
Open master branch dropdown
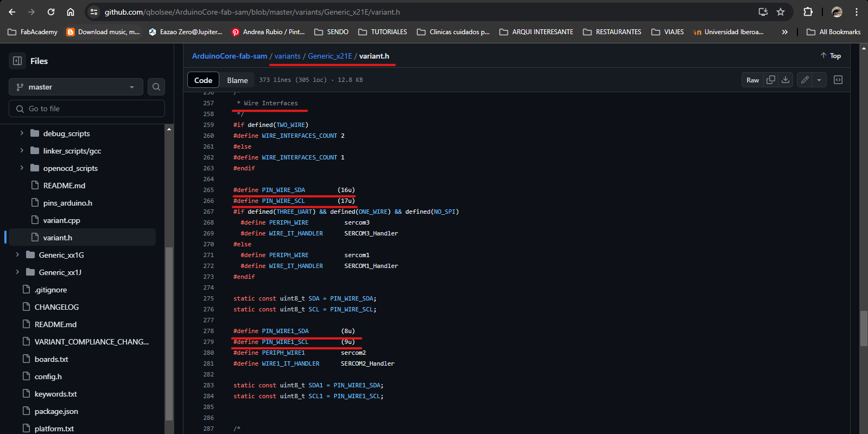tap(76, 87)
